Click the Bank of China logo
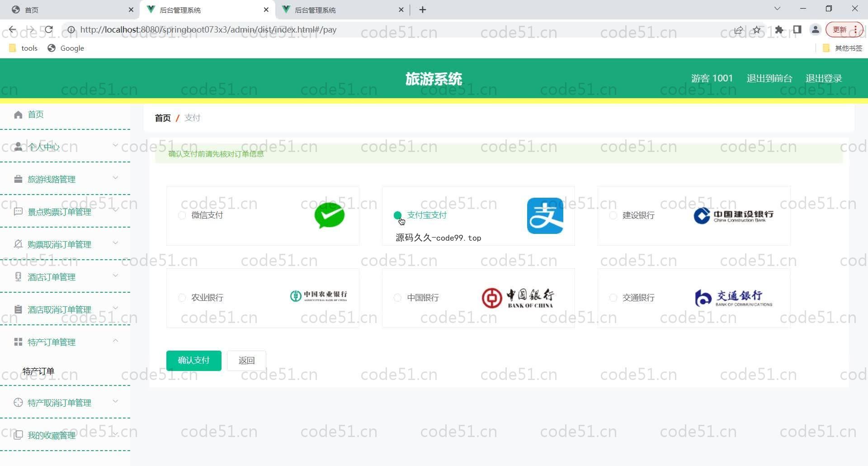Screen dimensions: 868x466 click(518, 298)
